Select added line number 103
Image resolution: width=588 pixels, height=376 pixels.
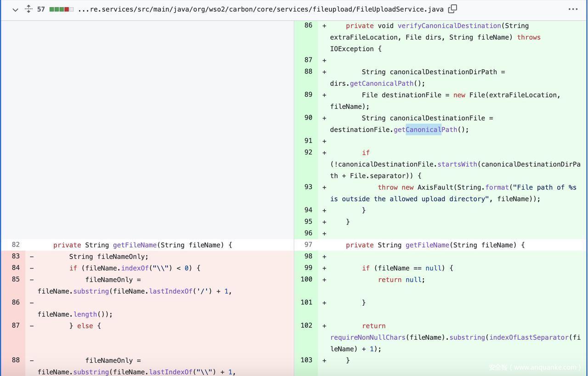(x=306, y=360)
